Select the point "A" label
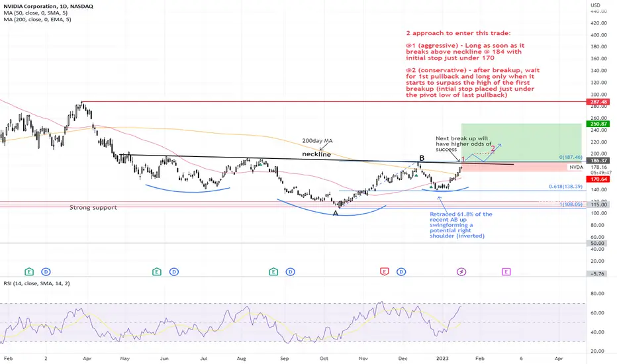 pyautogui.click(x=335, y=213)
